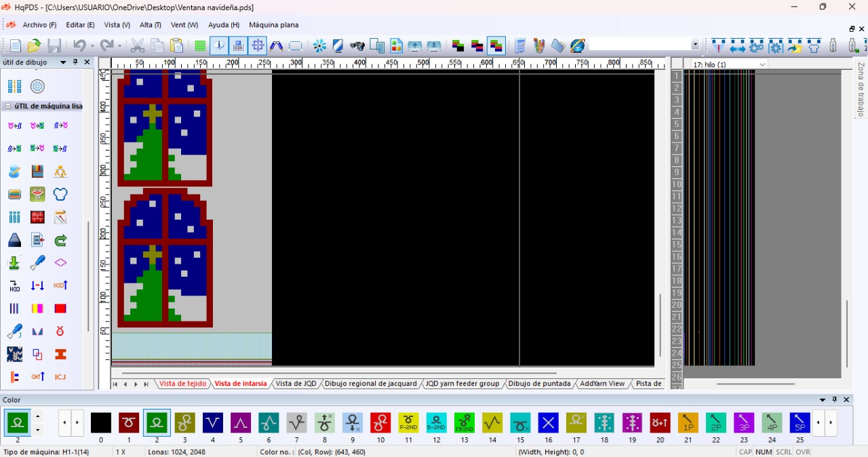The image size is (868, 457).
Task: Click the horizontal scrollbar under the canvas
Action: tap(339, 373)
